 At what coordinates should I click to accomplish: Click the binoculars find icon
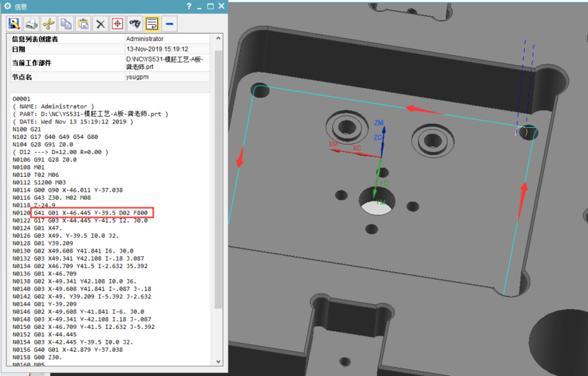(135, 24)
